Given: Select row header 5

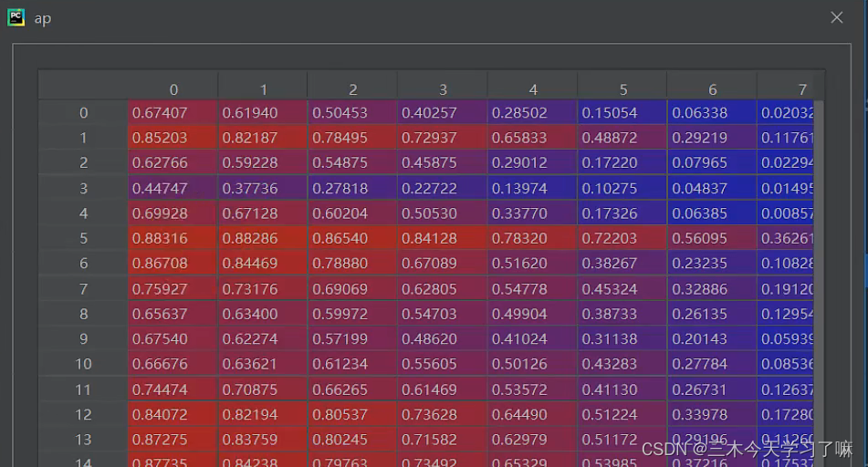Looking at the screenshot, I should (x=84, y=238).
